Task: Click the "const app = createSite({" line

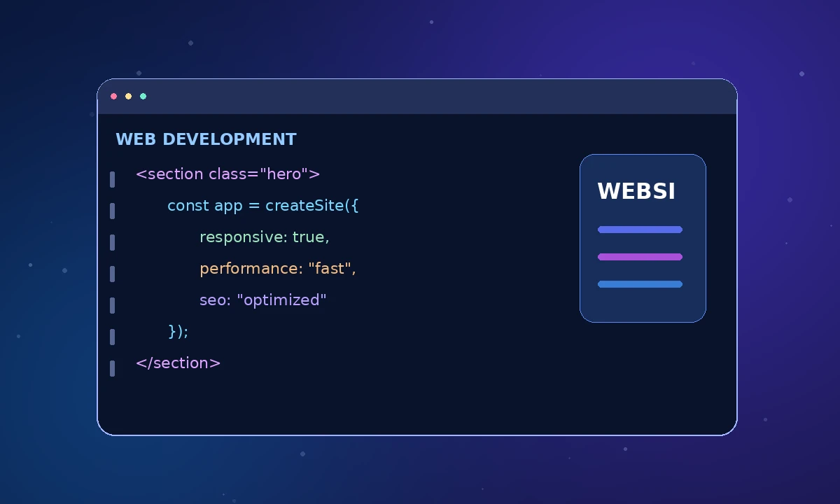Action: point(262,205)
